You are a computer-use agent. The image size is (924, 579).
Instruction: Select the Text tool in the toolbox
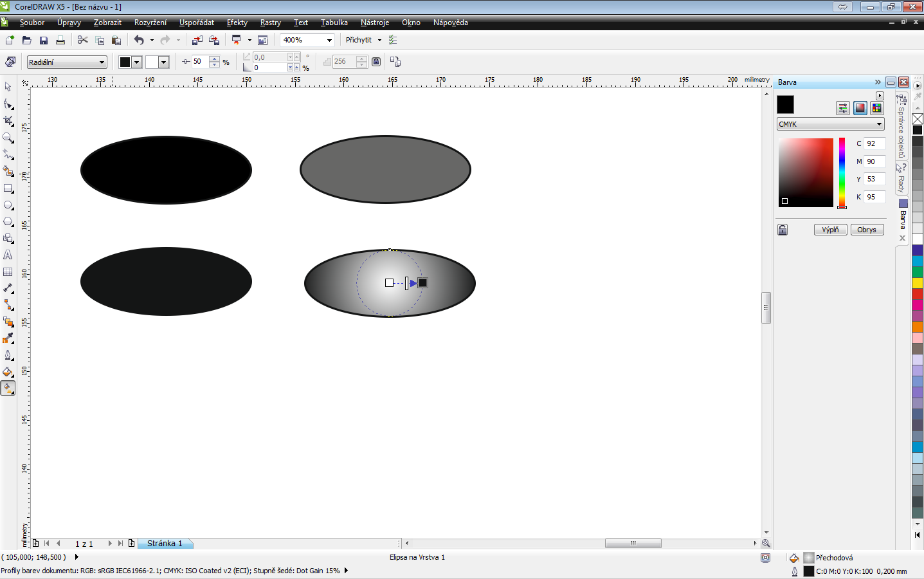(x=8, y=255)
